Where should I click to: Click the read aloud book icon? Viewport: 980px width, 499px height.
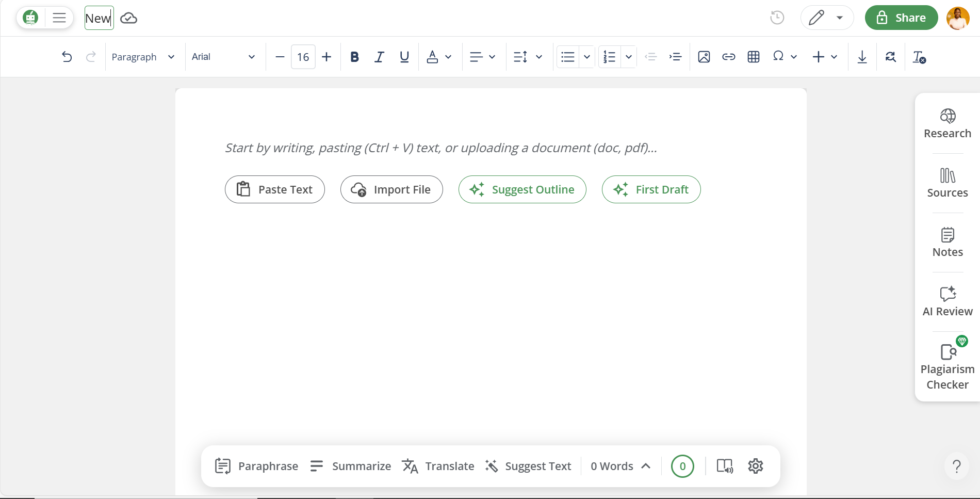[725, 466]
